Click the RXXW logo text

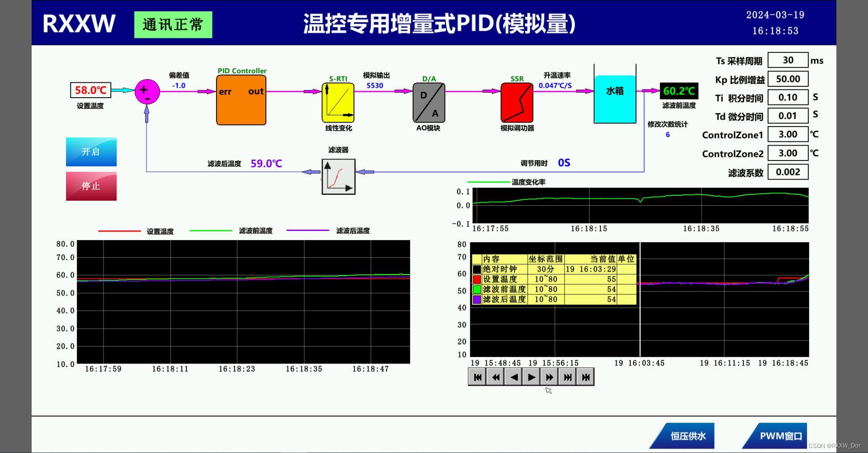pos(79,24)
